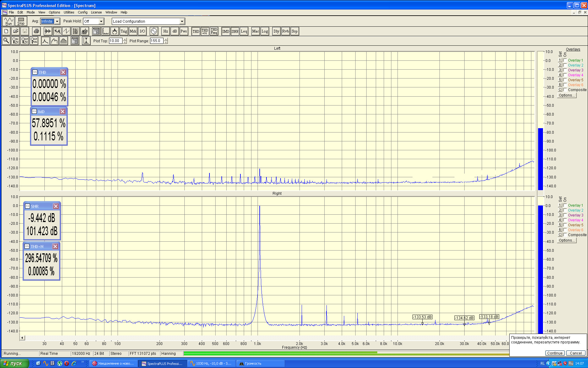588x368 pixels.
Task: Decrease Plot Range with down arrow
Action: [x=166, y=42]
